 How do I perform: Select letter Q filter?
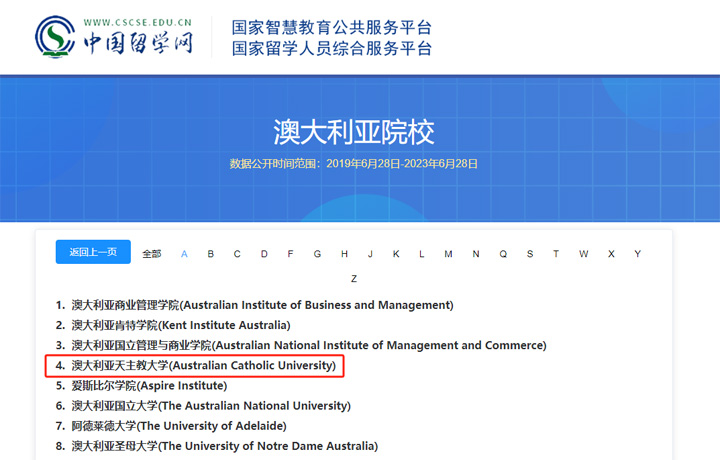tap(503, 254)
